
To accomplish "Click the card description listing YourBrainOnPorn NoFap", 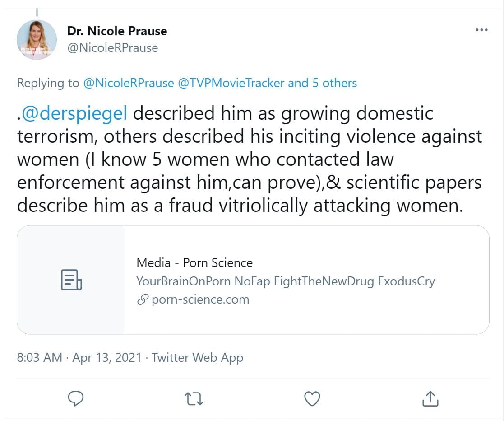I will (286, 281).
